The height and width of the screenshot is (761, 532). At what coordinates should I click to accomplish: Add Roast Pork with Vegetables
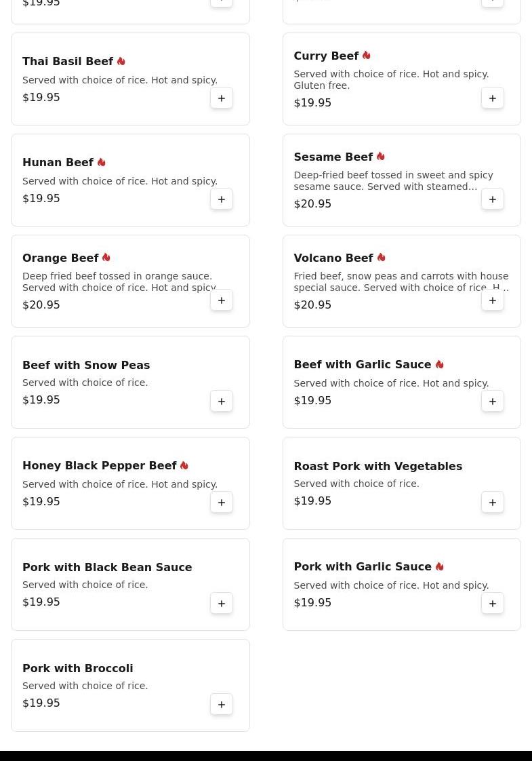pyautogui.click(x=493, y=503)
